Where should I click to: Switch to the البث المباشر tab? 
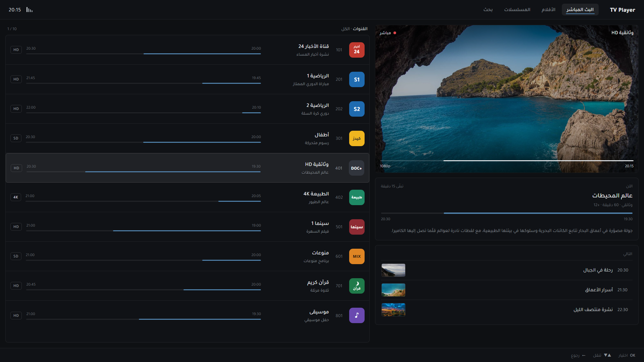(x=580, y=10)
